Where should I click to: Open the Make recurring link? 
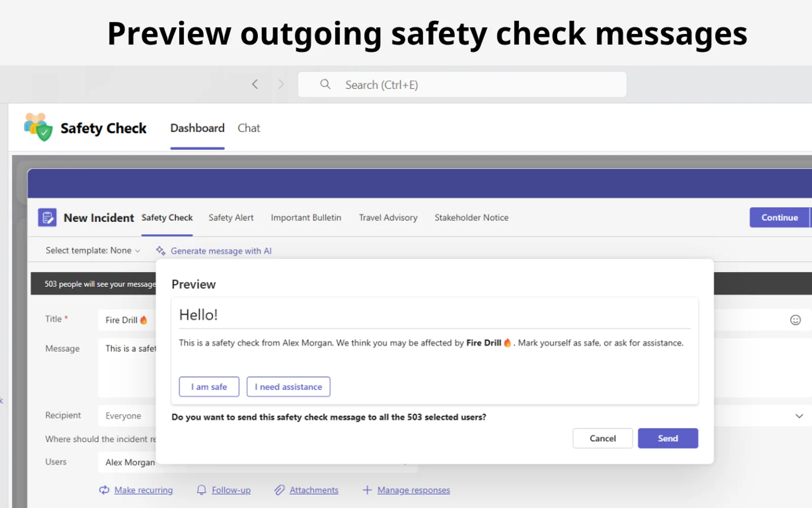pyautogui.click(x=144, y=490)
